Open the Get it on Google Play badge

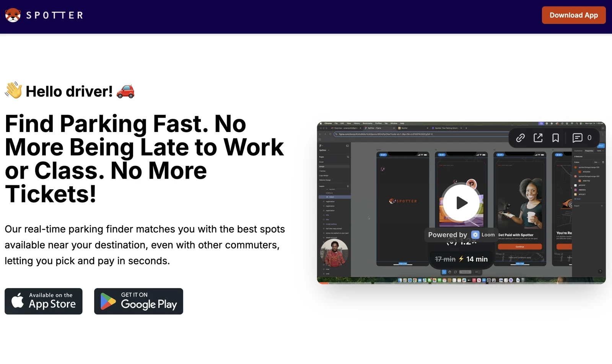(x=138, y=301)
